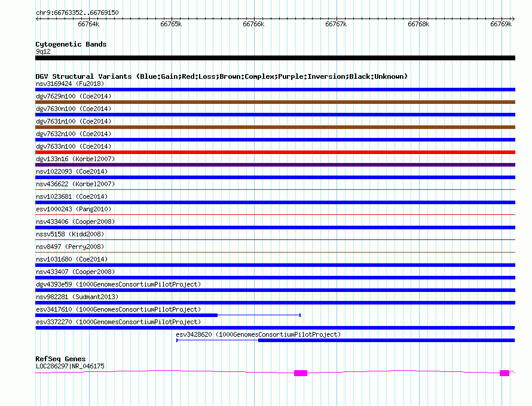The width and height of the screenshot is (532, 406).
Task: Click the 9q12 band label
Action: 43,51
